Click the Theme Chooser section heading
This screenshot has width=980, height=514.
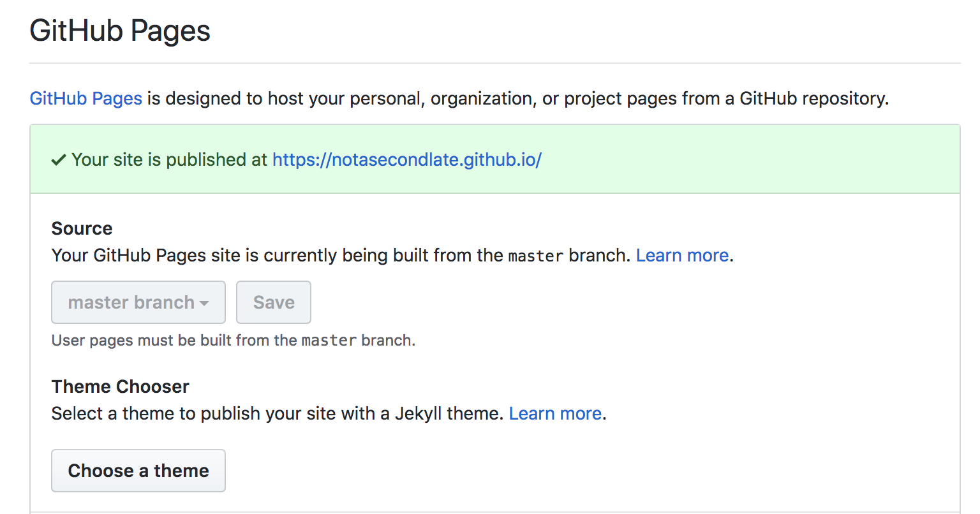[x=121, y=386]
